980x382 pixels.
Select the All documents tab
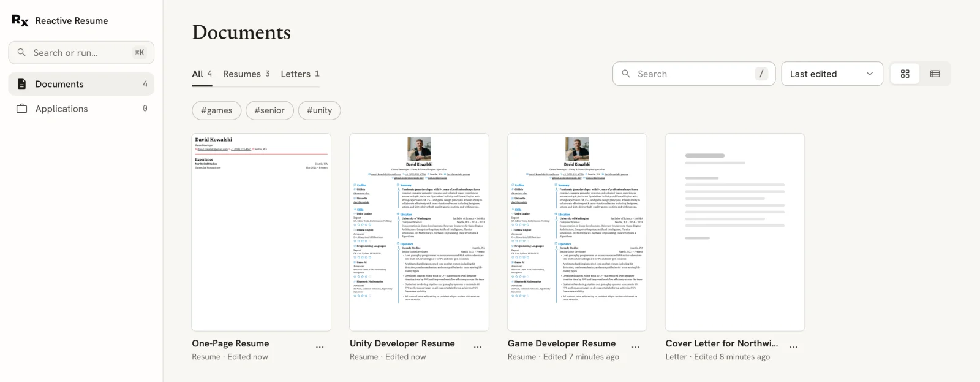[x=202, y=74]
